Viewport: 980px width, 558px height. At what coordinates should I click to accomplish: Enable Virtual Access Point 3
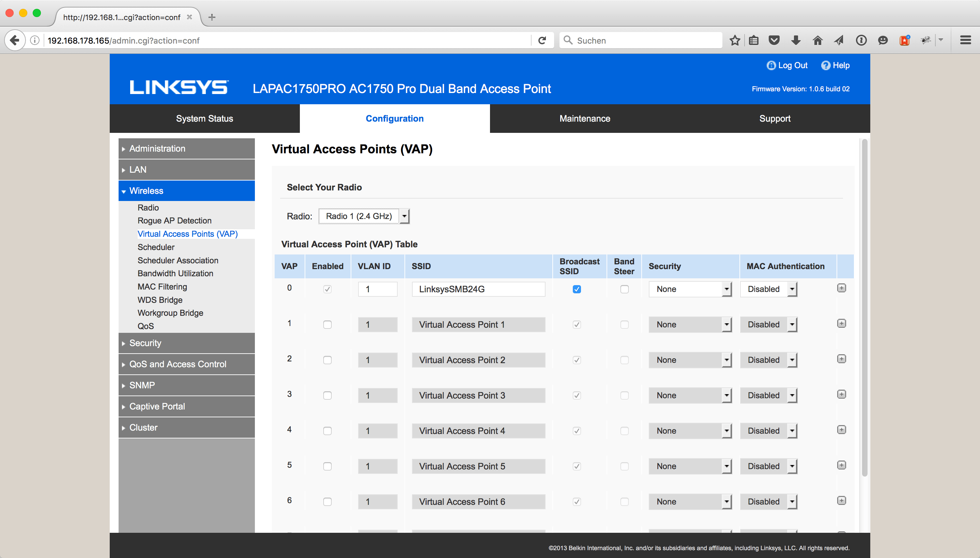[327, 396]
